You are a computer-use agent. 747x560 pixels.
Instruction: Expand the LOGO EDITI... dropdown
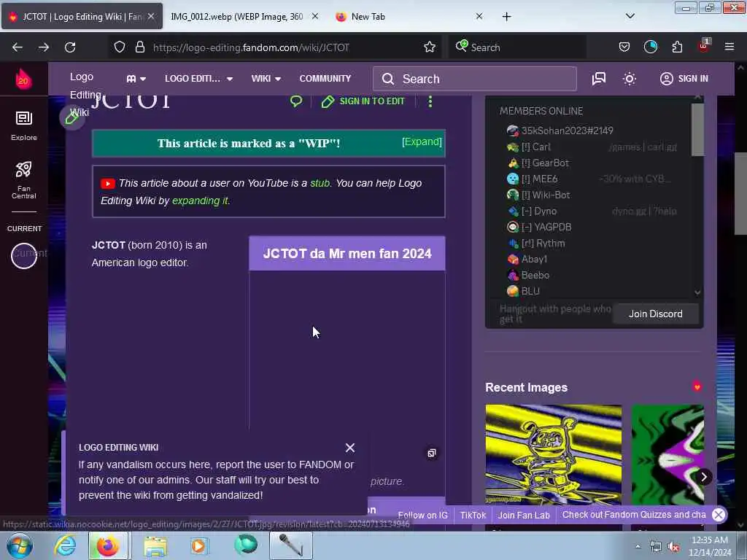tap(198, 79)
